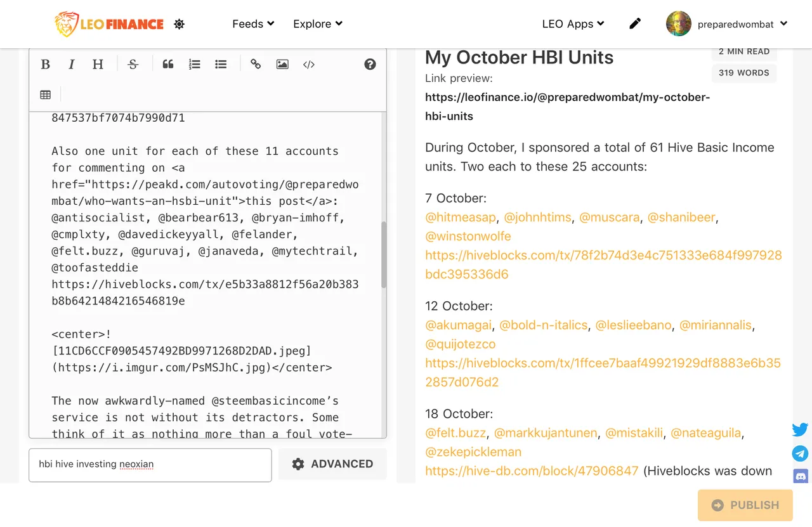Screen dimensions: 812x527
Task: Open @johnhtims profile link
Action: pos(538,217)
